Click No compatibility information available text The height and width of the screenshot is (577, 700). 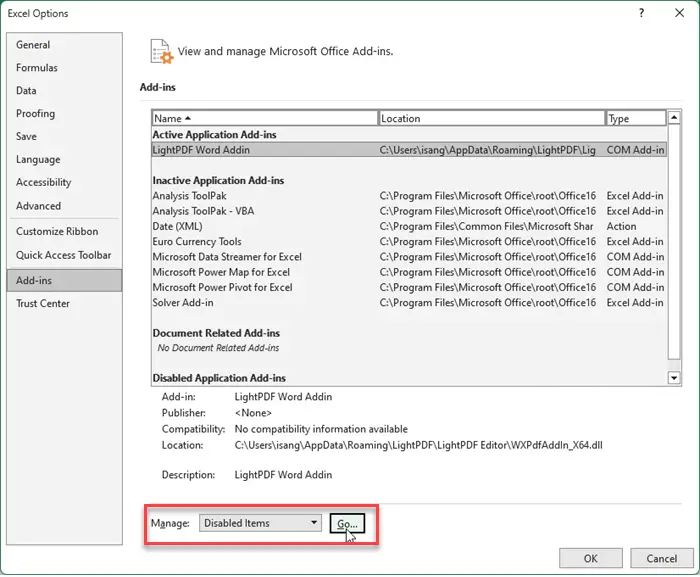pos(321,429)
